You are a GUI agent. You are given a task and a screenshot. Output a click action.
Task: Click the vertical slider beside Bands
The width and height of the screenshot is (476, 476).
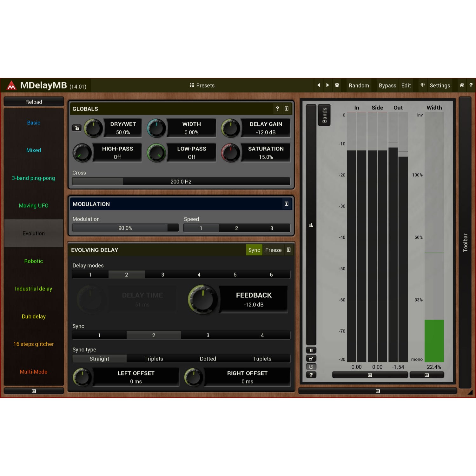[x=311, y=225]
